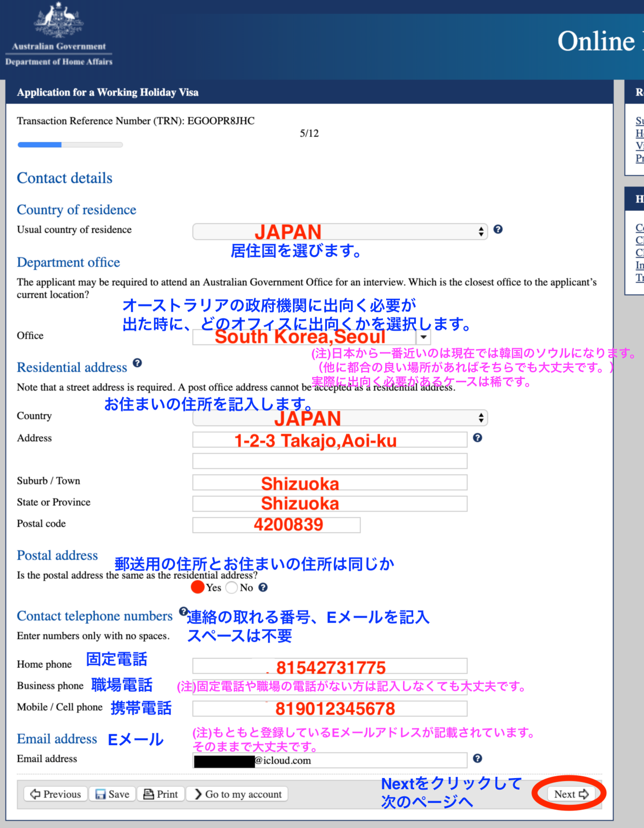
Task: Click the floppy disk Save icon
Action: tap(101, 794)
